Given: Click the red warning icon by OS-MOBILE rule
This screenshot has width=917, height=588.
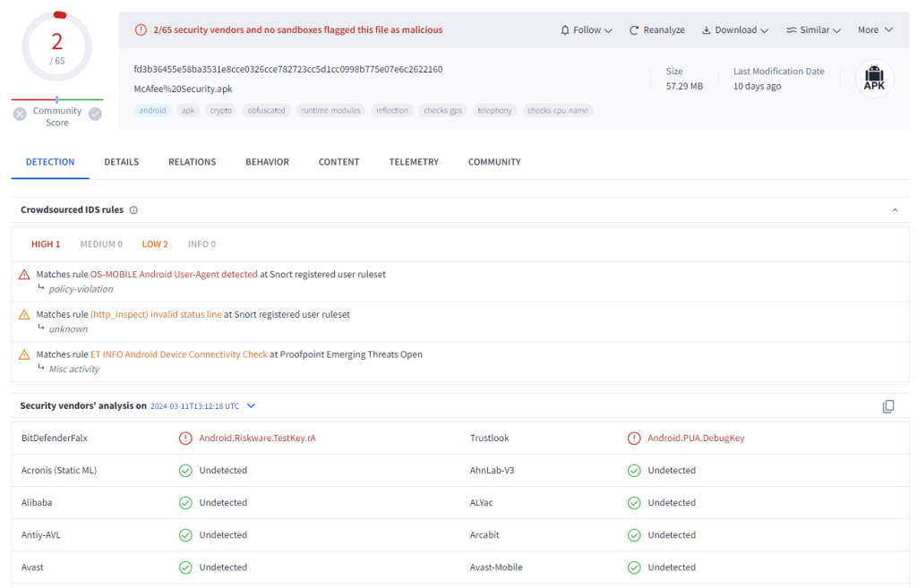Looking at the screenshot, I should pyautogui.click(x=24, y=275).
